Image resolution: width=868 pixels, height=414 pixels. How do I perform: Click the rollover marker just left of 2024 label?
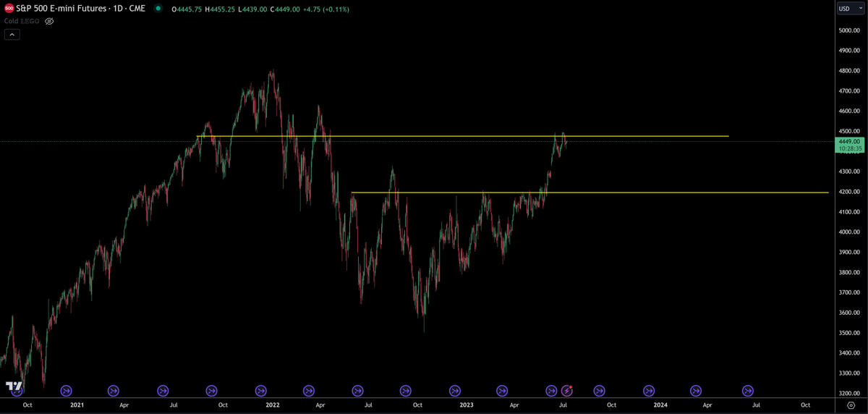(x=649, y=390)
